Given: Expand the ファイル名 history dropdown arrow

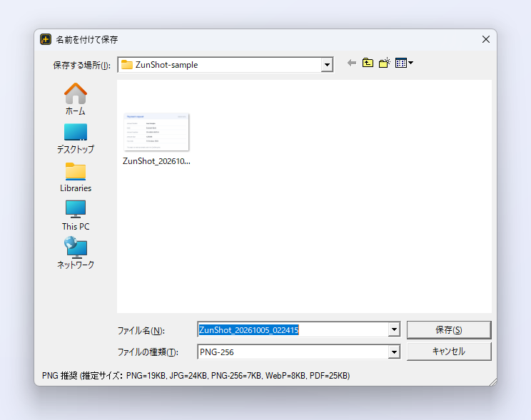Looking at the screenshot, I should point(394,329).
